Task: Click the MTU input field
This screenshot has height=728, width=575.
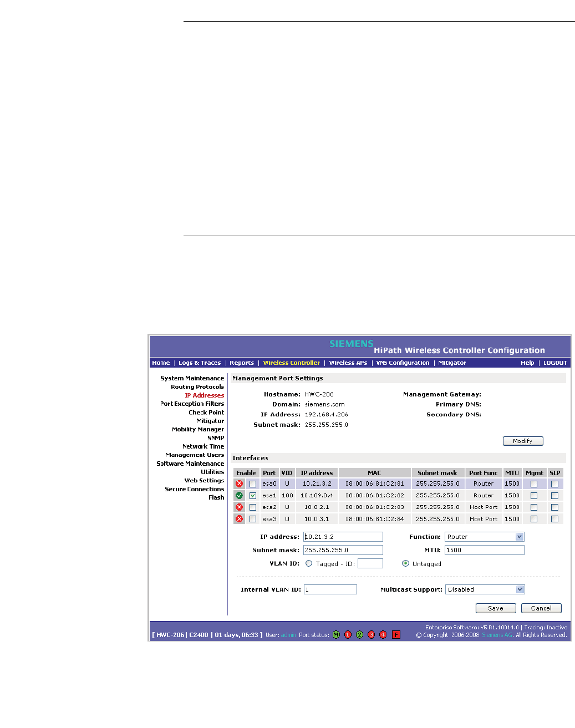Action: point(485,550)
